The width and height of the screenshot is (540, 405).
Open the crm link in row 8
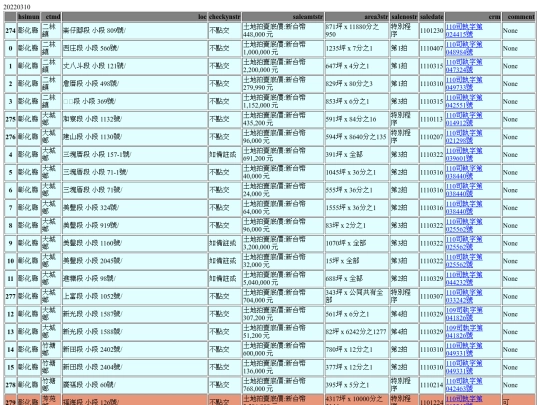point(464,226)
